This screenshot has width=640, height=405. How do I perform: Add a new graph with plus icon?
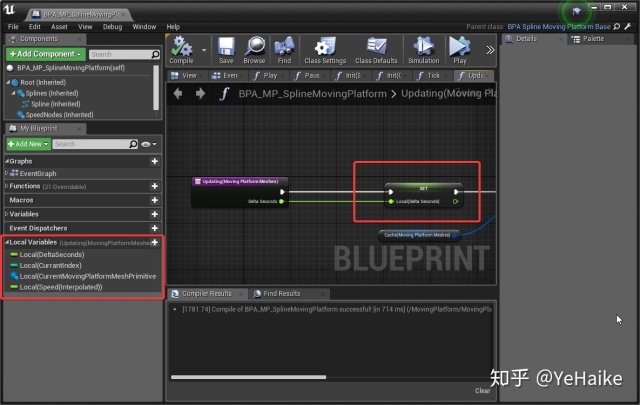(x=155, y=161)
